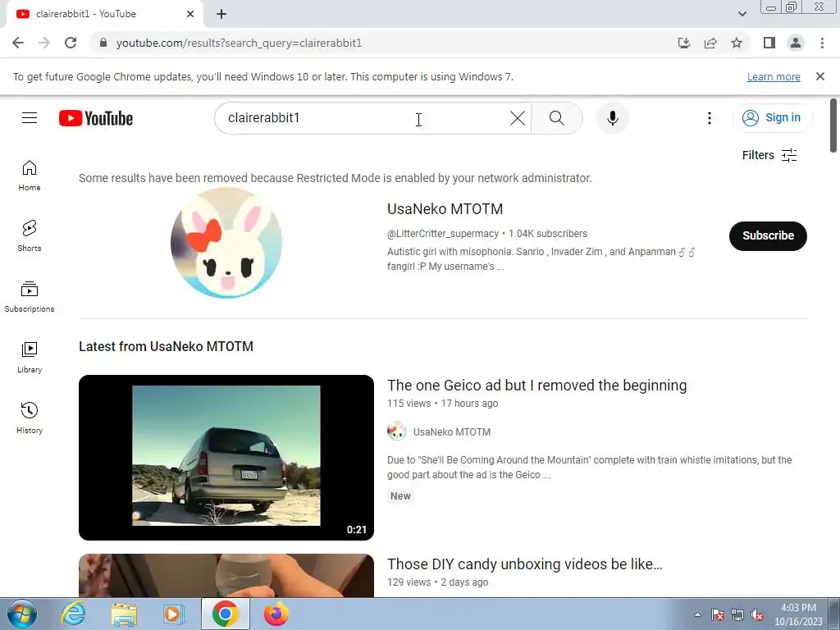Open the YouTube hamburger guide menu

(x=30, y=118)
